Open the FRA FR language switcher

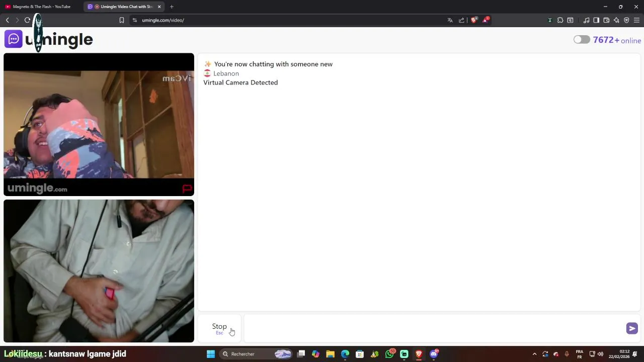click(580, 354)
